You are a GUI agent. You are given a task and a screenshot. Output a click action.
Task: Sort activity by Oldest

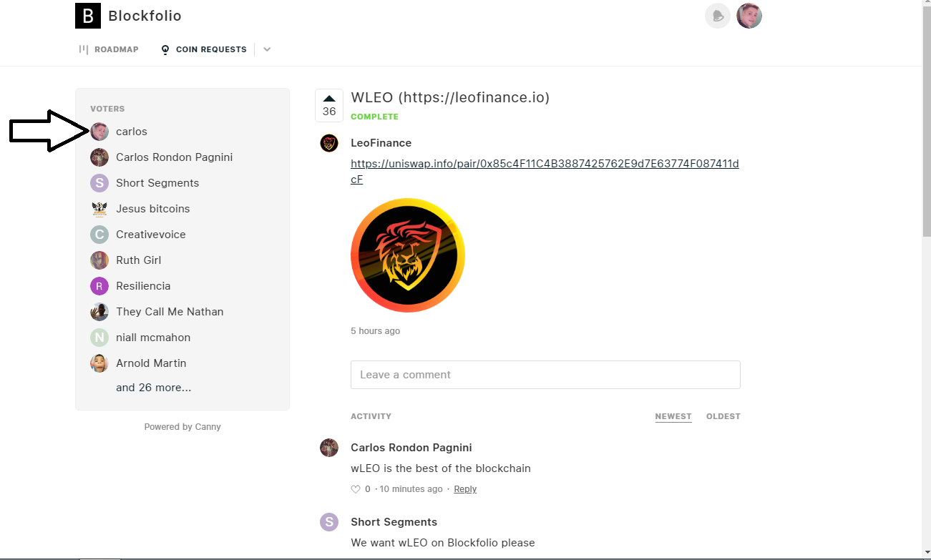(x=723, y=416)
